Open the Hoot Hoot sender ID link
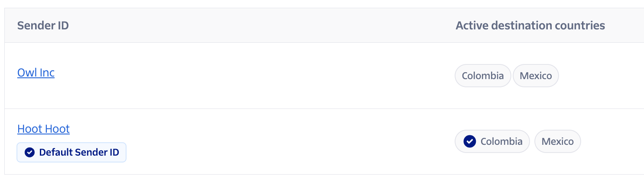Image resolution: width=644 pixels, height=185 pixels. [x=43, y=129]
